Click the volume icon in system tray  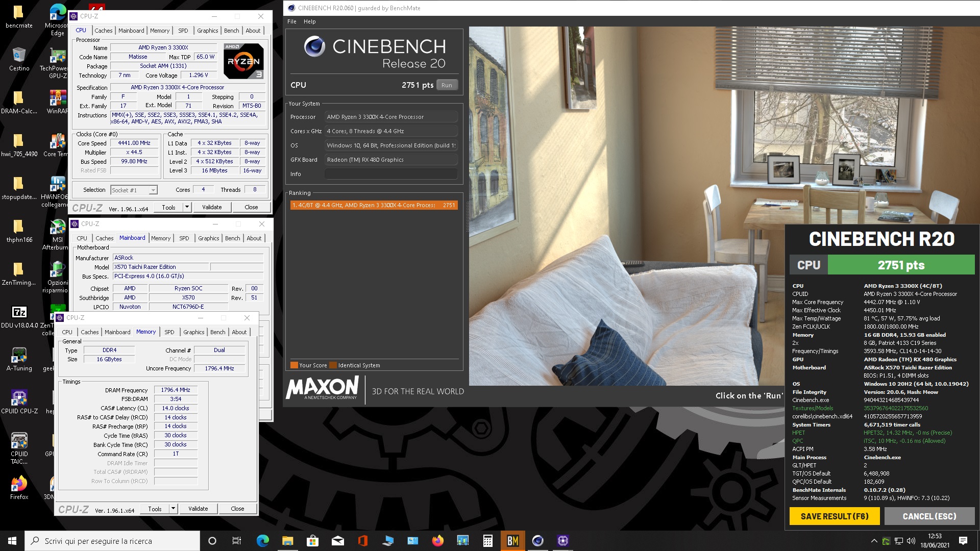[x=911, y=541]
